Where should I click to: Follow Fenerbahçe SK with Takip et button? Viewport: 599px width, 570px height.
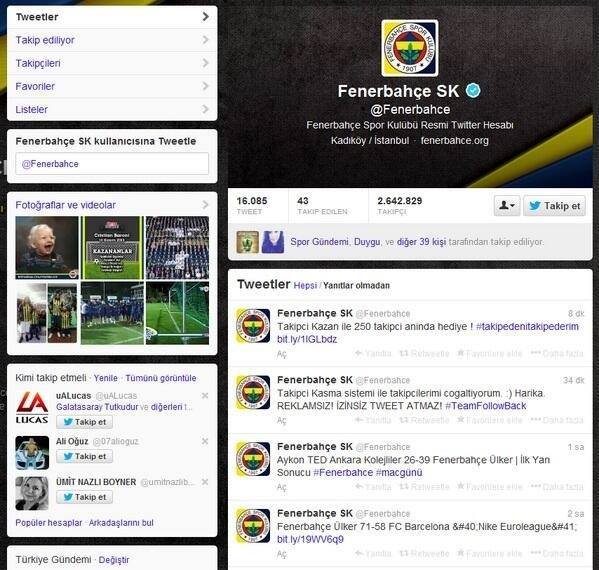point(554,206)
